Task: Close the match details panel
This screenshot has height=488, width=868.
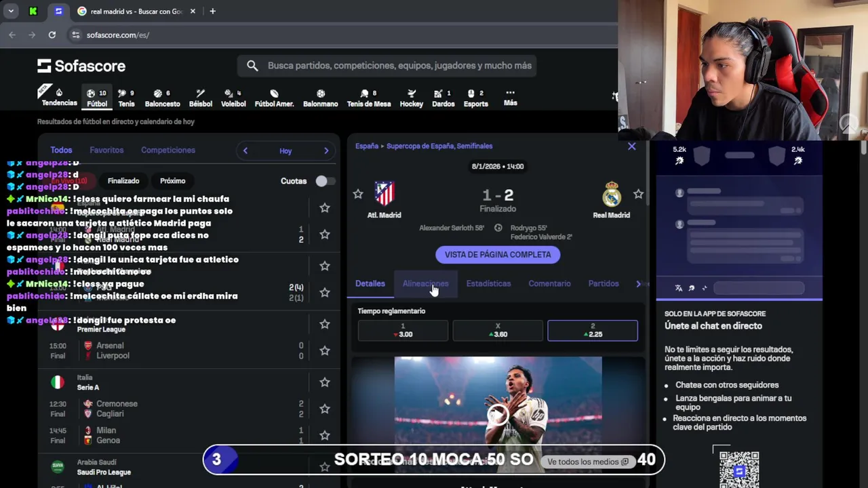Action: [x=632, y=146]
